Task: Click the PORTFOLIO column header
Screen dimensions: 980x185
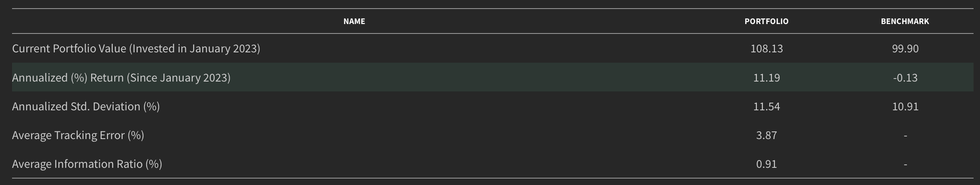Action: coord(766,21)
